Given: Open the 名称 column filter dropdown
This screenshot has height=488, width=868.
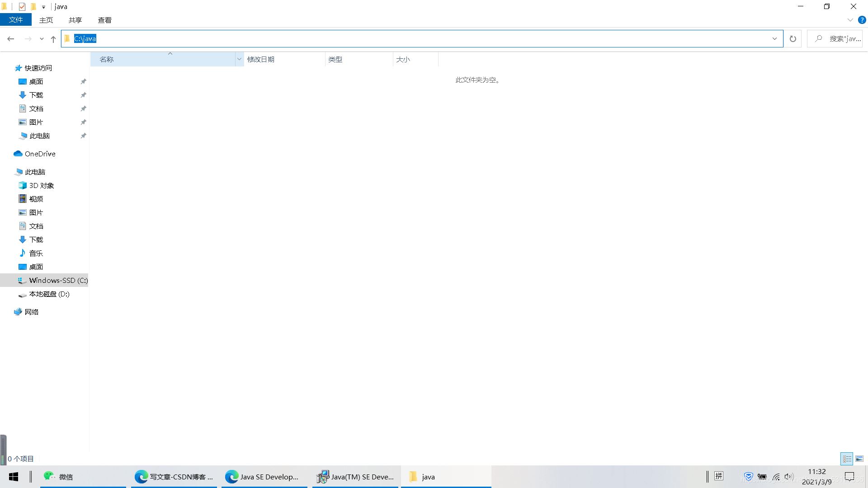Looking at the screenshot, I should (239, 59).
